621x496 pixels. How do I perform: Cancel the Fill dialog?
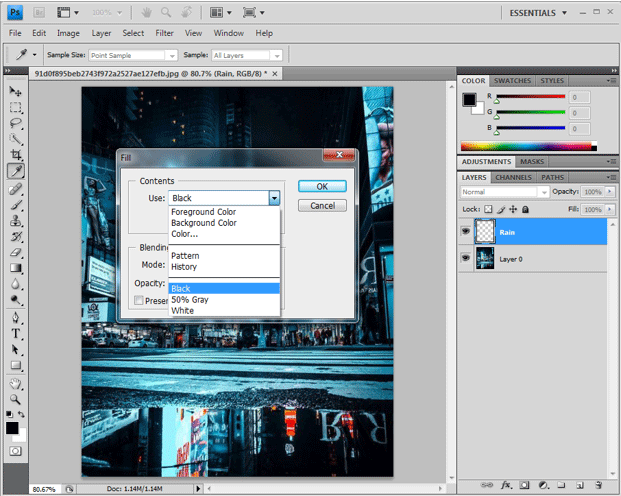[322, 205]
